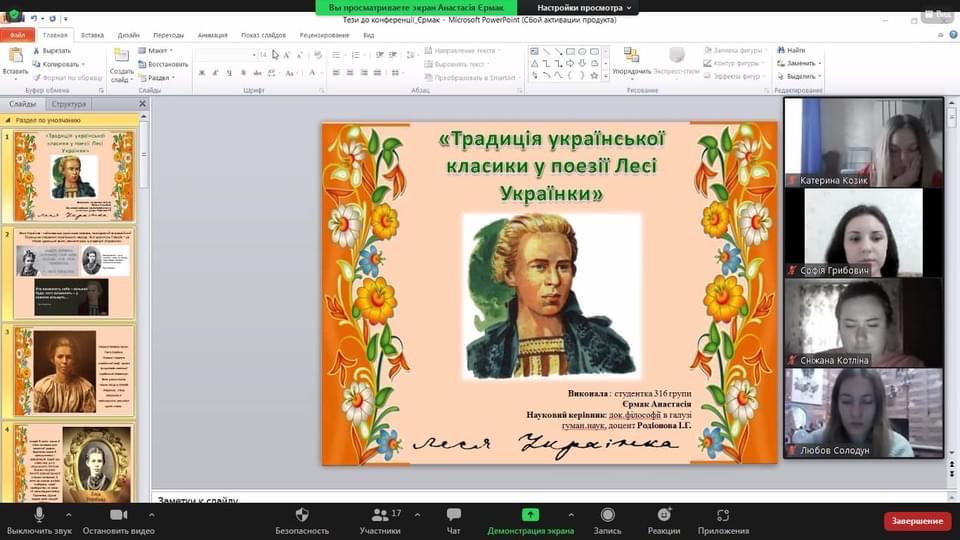960x540 pixels.
Task: Open the Участники participants list
Action: point(379,515)
